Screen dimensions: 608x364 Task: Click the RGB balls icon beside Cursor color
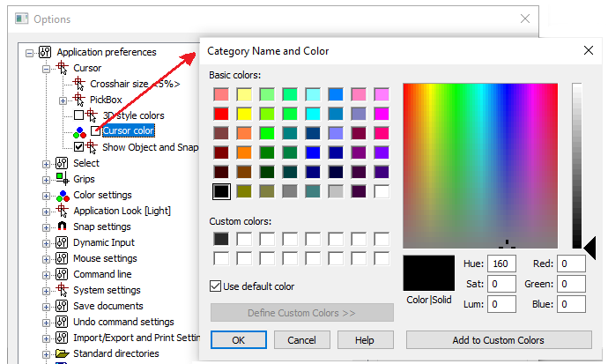coord(79,132)
